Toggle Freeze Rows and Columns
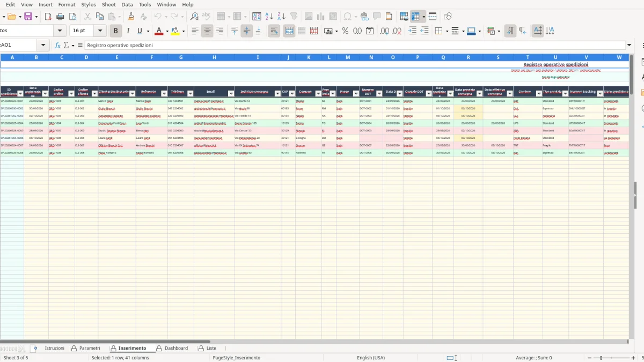Screen dimensions: 644x362 pyautogui.click(x=416, y=17)
